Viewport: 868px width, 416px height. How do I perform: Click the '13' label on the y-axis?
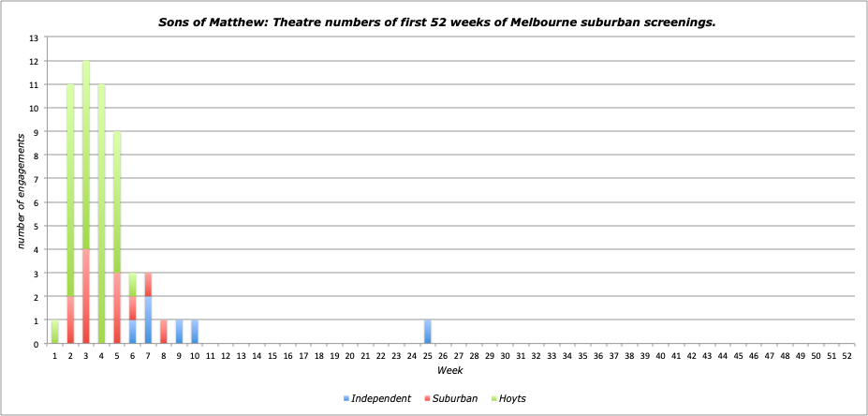(x=35, y=37)
